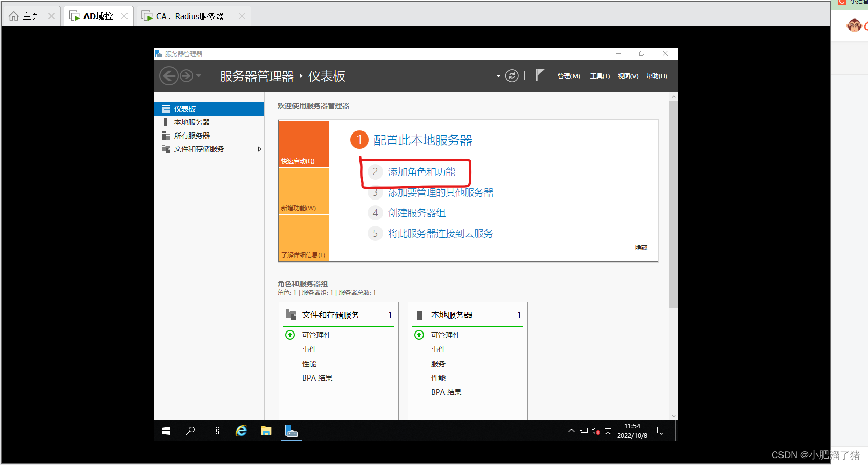Screen dimensions: 868x465
Task: Open the 工具(T) menu
Action: click(x=600, y=76)
